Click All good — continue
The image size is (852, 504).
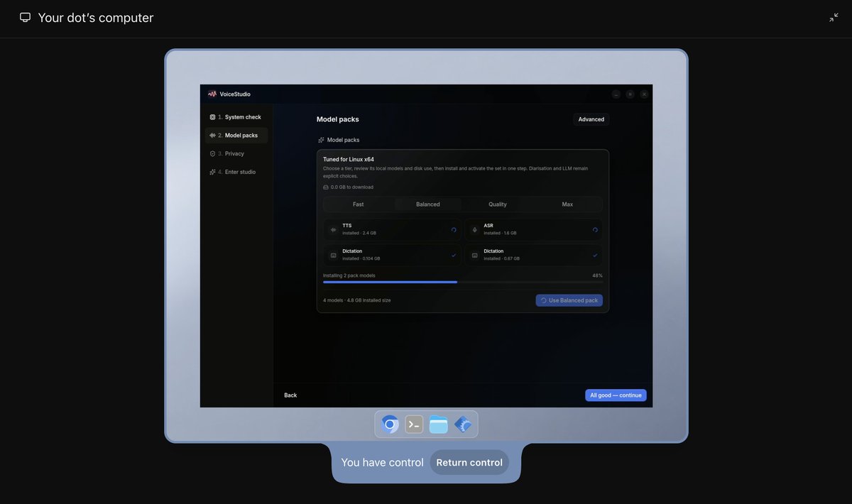pos(616,395)
